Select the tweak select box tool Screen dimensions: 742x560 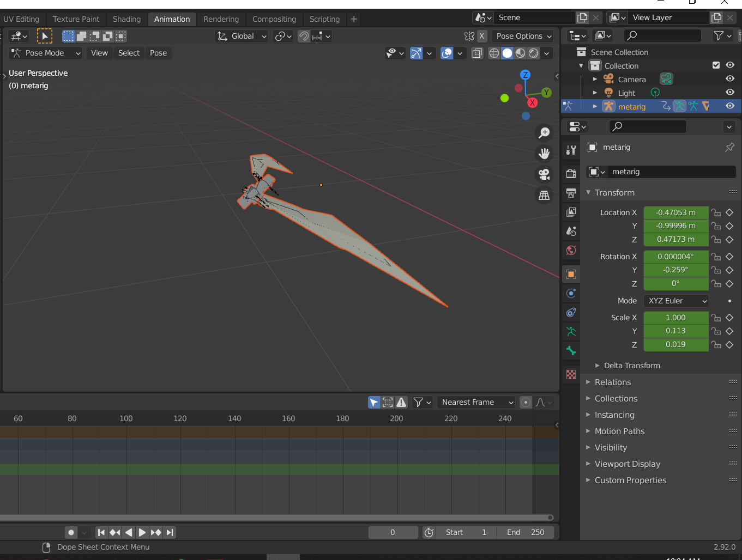(x=45, y=36)
